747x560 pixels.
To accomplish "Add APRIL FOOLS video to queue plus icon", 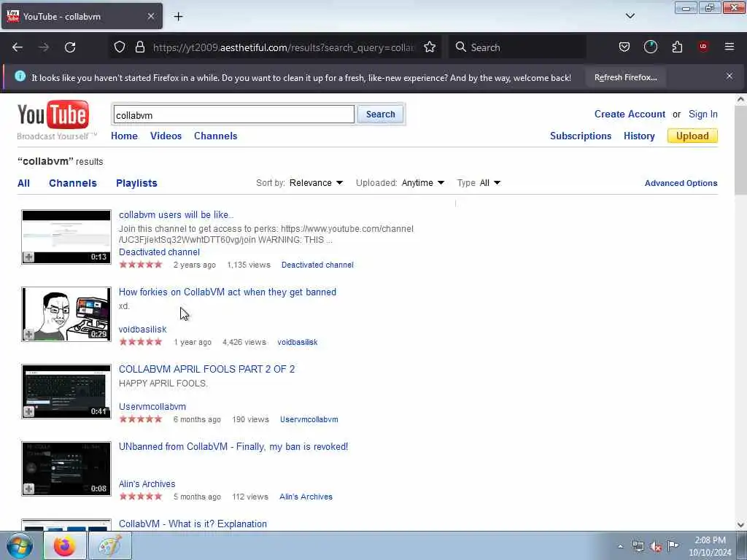I will click(x=28, y=411).
